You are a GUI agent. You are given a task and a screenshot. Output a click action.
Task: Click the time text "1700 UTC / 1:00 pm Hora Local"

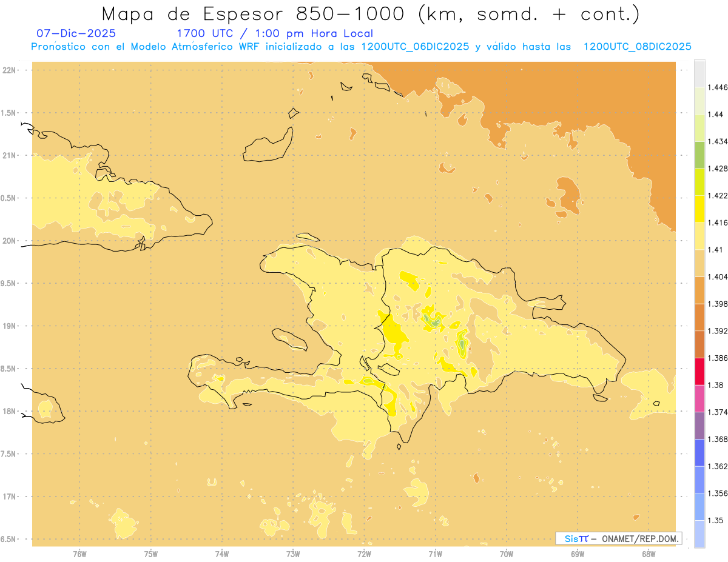(275, 33)
